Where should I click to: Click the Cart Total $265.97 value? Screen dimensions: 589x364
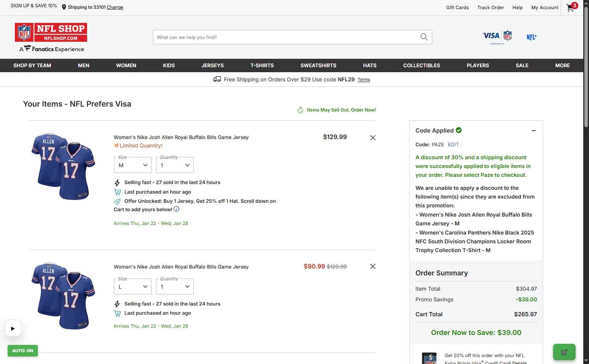point(526,314)
